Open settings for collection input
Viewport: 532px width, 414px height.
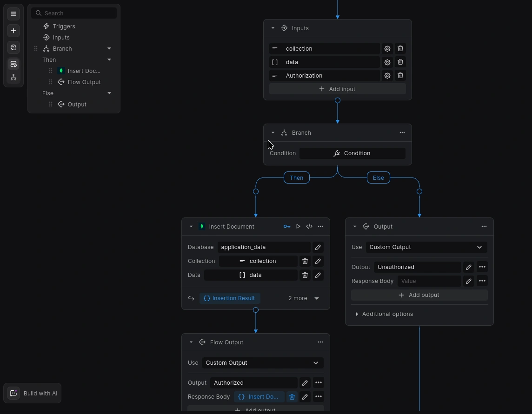(387, 49)
